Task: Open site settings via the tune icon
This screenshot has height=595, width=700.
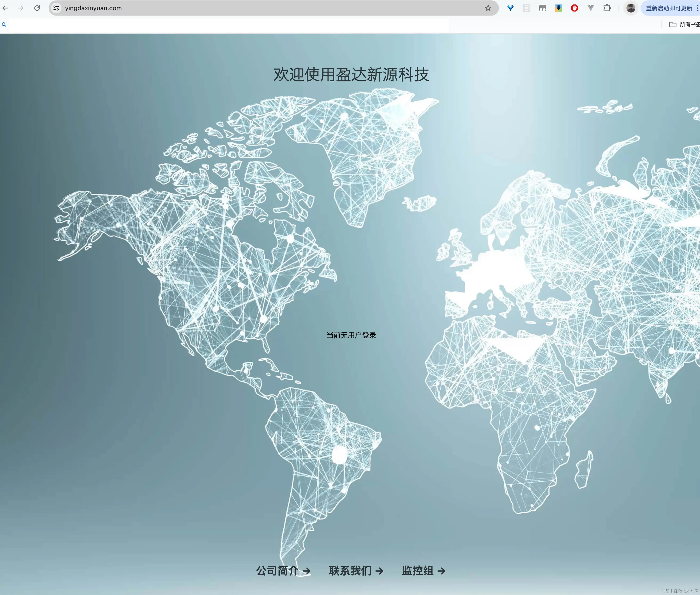Action: [x=56, y=8]
